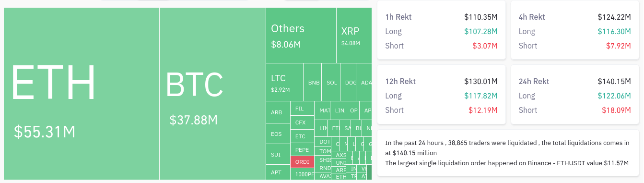
Task: Select the LTC $2.92M tile
Action: point(284,82)
